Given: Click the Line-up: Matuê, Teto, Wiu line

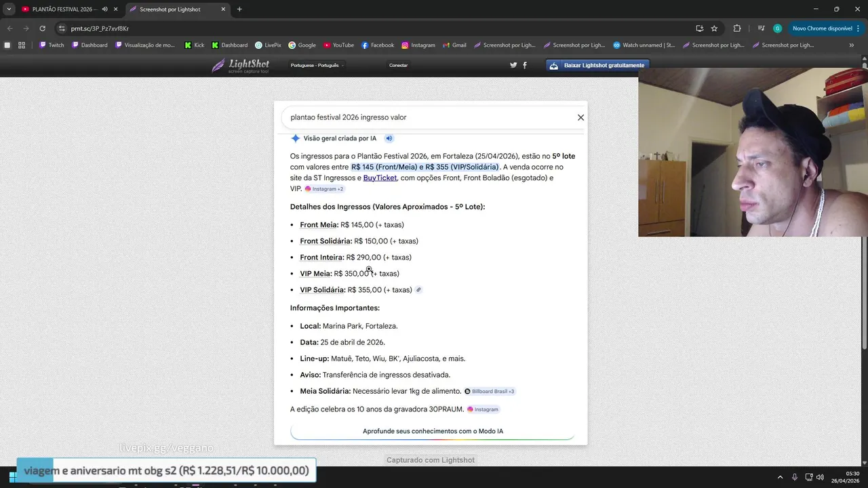Looking at the screenshot, I should [382, 359].
